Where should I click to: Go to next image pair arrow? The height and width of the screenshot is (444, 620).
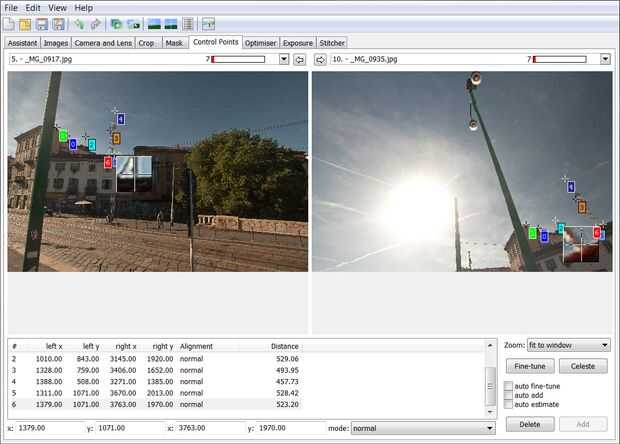pyautogui.click(x=320, y=60)
